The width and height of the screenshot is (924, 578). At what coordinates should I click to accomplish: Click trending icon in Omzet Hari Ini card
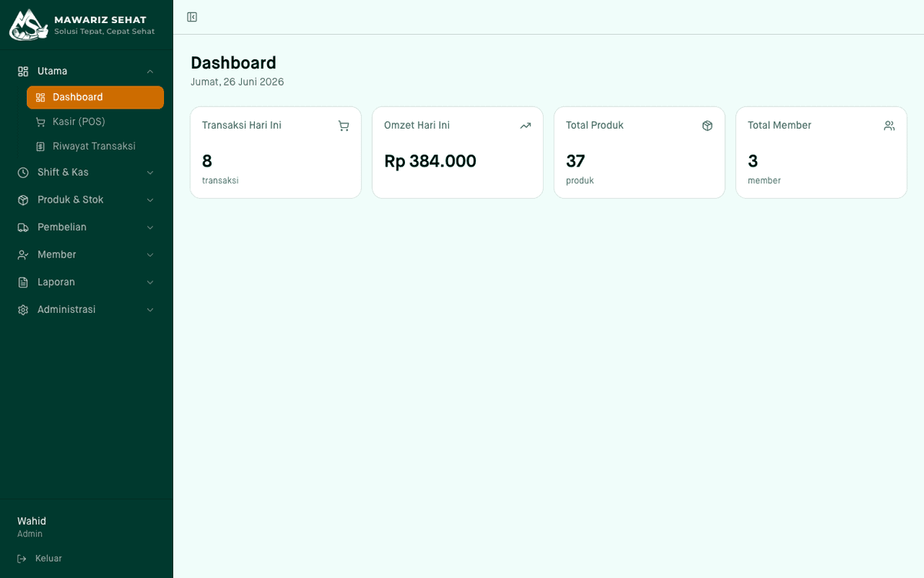point(525,126)
